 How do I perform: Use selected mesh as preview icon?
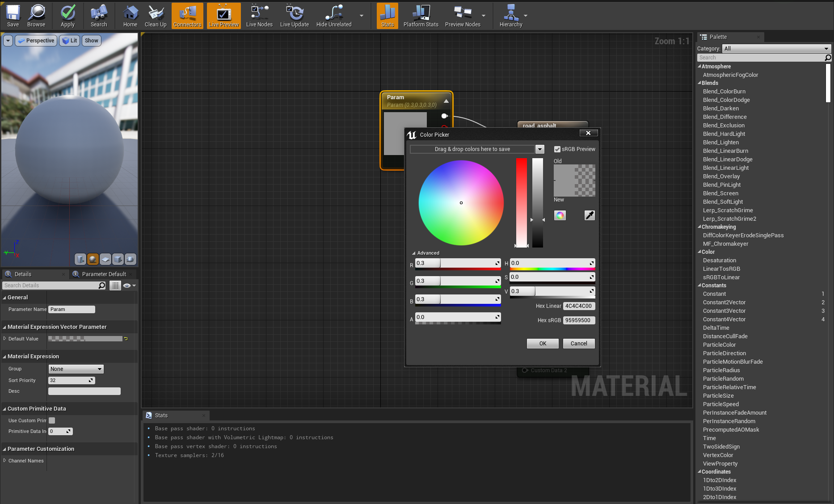[131, 259]
